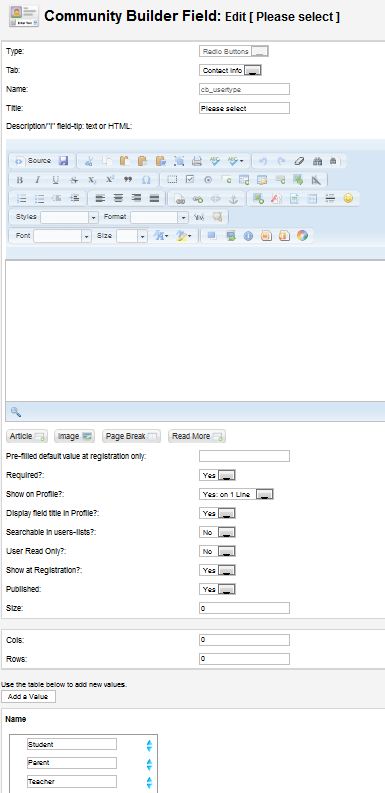
Task: Insert a bulleted list
Action: click(38, 199)
